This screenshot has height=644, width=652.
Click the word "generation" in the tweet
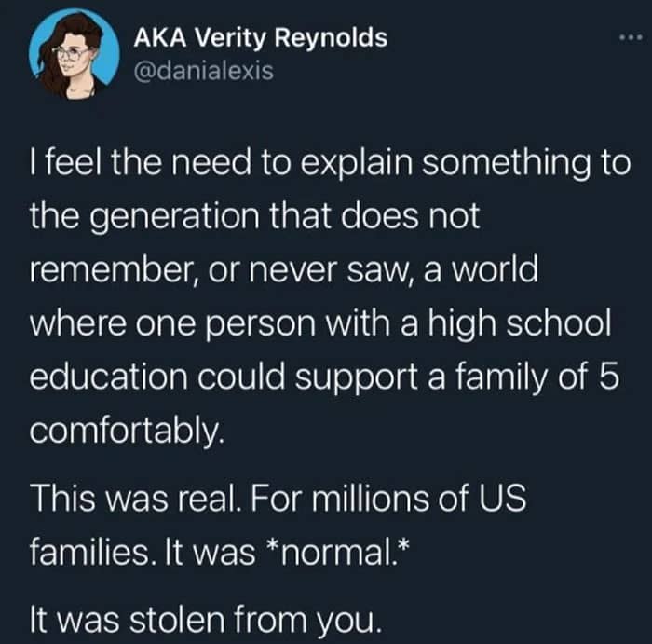tap(174, 217)
